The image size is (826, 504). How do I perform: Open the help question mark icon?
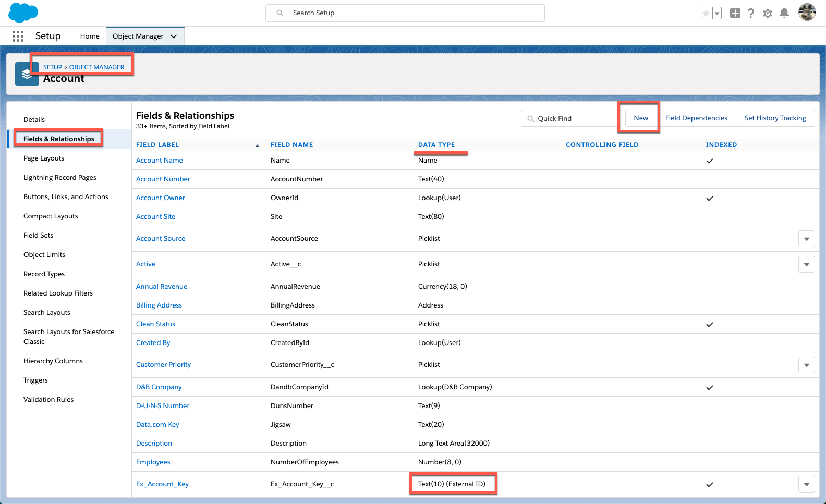(751, 13)
